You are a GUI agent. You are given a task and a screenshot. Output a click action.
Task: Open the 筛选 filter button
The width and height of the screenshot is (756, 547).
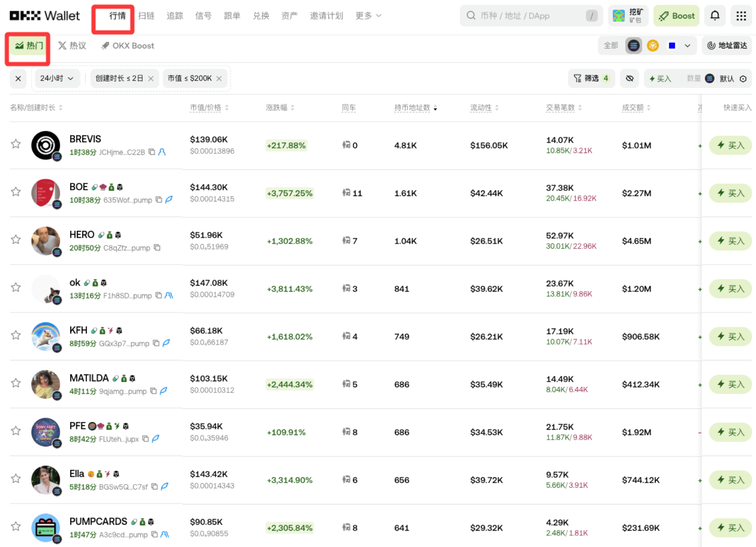[x=591, y=79]
